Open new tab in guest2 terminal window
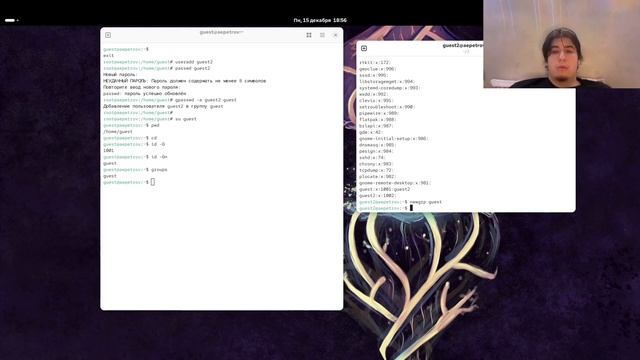This screenshot has width=640, height=360. [x=364, y=48]
